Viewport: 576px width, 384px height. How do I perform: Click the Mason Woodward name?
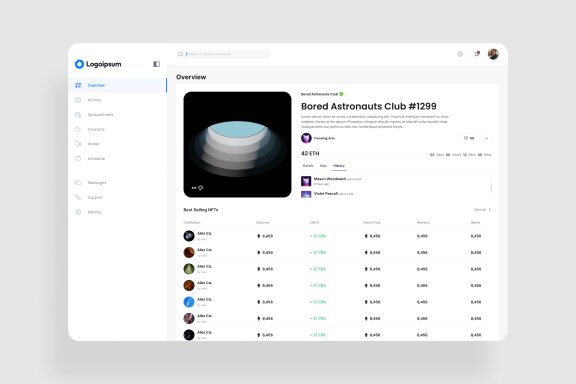coord(330,179)
